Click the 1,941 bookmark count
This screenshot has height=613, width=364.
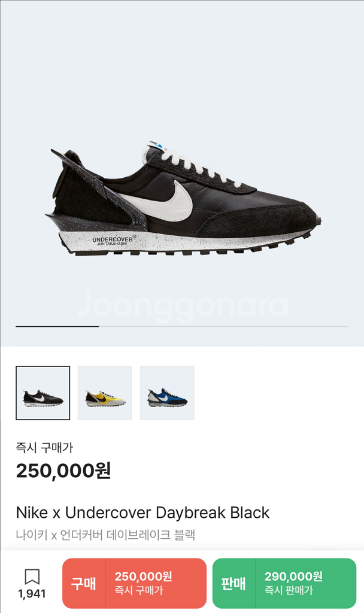tap(32, 594)
